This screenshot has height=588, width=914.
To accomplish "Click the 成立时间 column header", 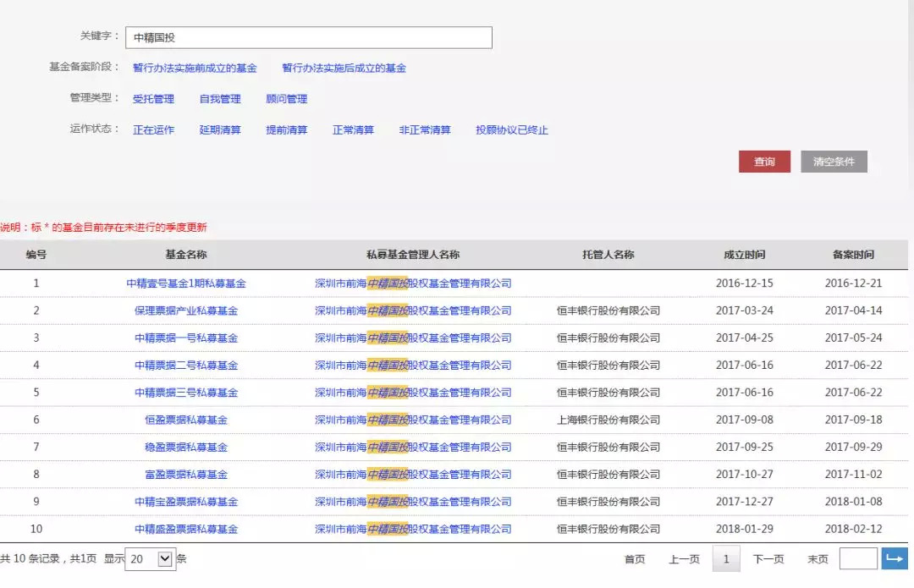I will click(744, 255).
